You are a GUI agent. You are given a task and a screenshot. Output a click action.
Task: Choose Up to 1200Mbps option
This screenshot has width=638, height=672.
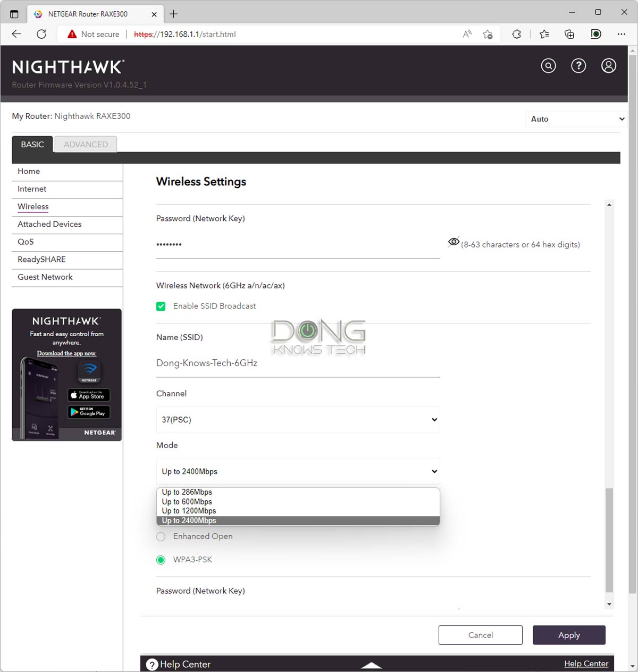(298, 511)
